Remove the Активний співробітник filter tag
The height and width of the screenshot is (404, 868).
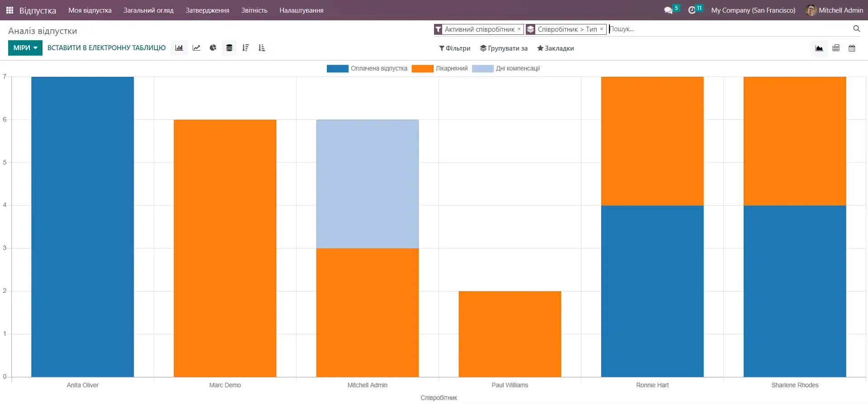pos(519,29)
